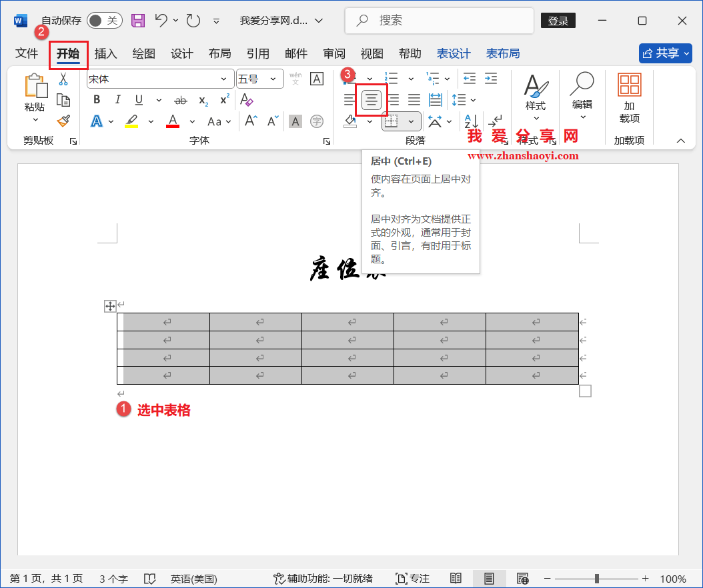Viewport: 703px width, 588px height.
Task: Click the Paste clipboard icon
Action: [x=35, y=85]
